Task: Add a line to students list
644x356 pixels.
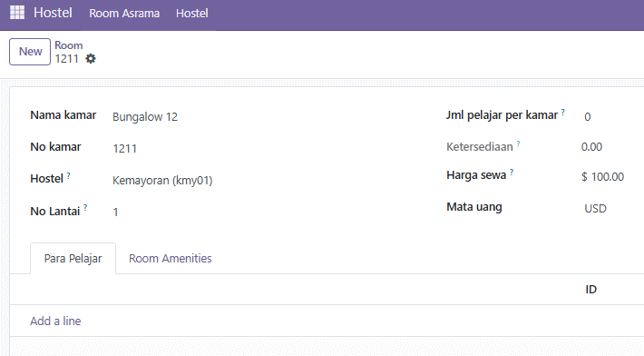Action: tap(55, 321)
